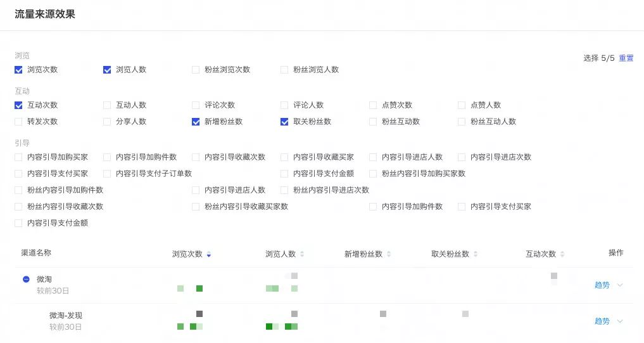
Task: Tick the 内容引导支付子订单数 checkbox
Action: (x=107, y=174)
